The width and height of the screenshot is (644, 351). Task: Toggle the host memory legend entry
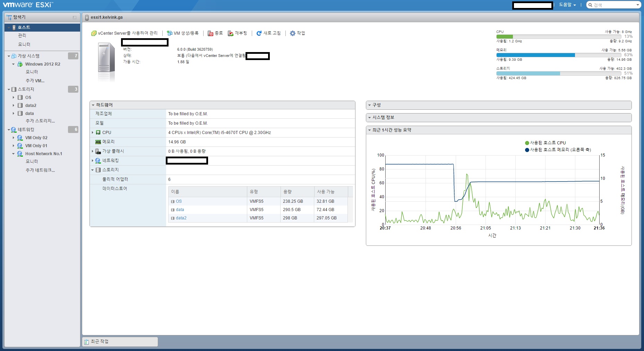click(x=558, y=150)
